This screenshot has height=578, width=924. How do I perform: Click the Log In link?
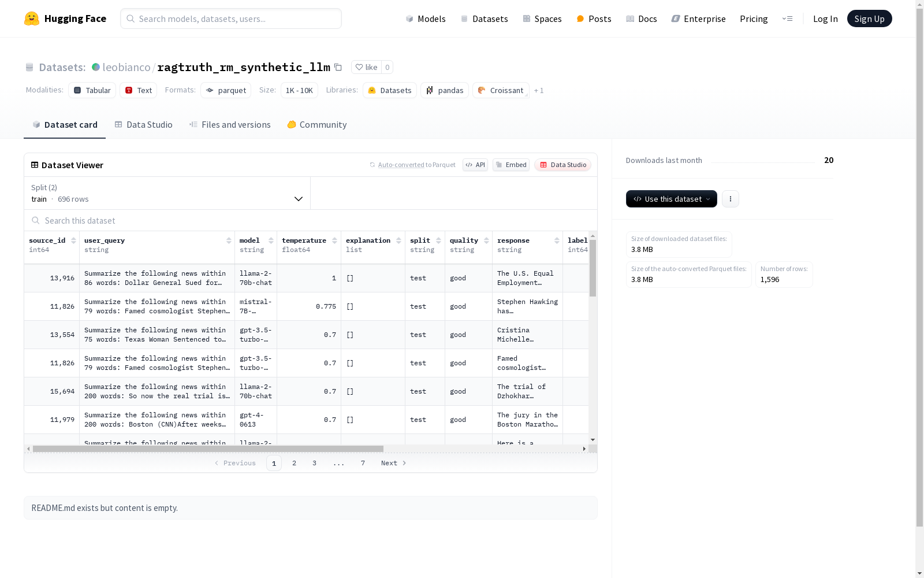pos(825,18)
